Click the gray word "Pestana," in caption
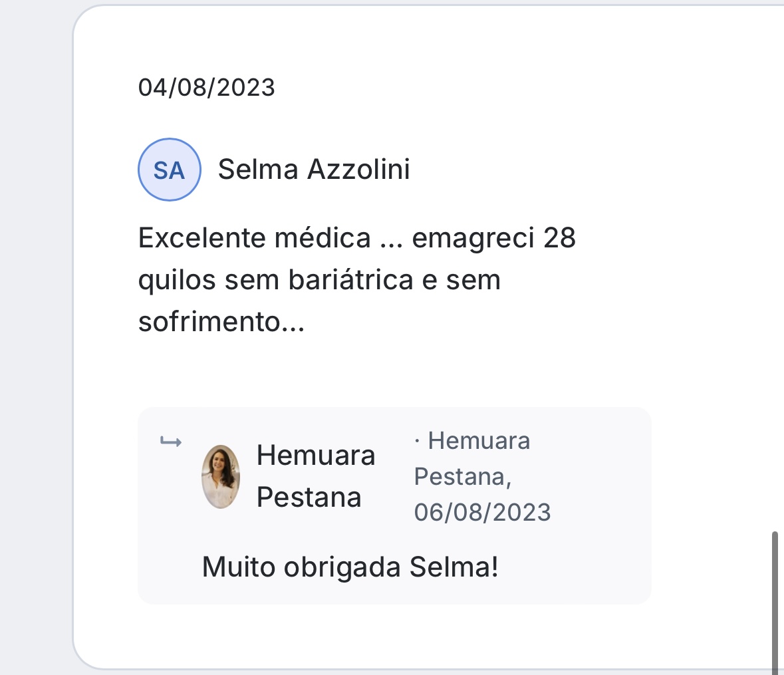The image size is (784, 675). click(x=462, y=477)
